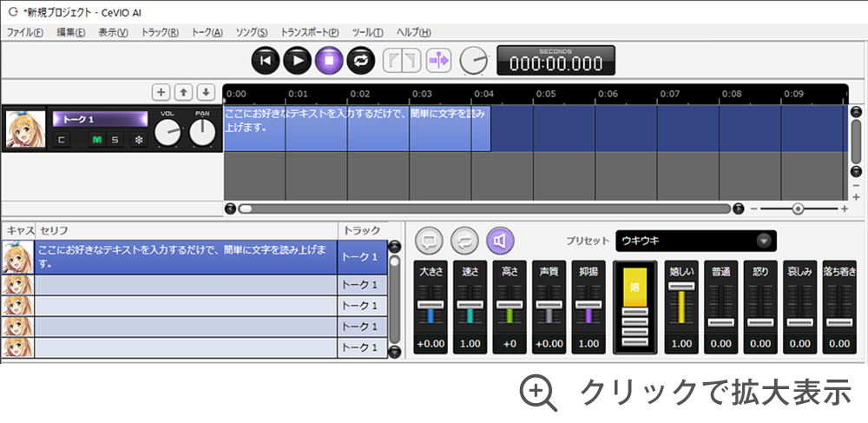This screenshot has width=868, height=423.
Task: Open the プリセット dropdown showing ウキウキ
Action: 696,241
